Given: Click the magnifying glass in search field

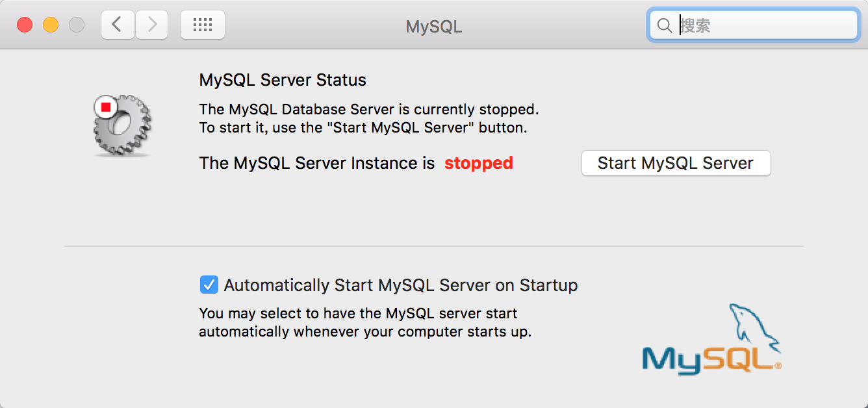Looking at the screenshot, I should coord(664,25).
